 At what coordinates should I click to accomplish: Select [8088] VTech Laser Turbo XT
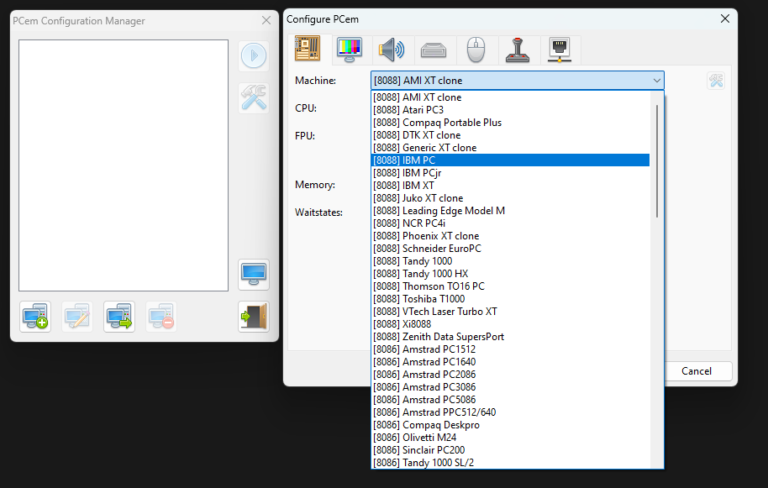[x=510, y=311]
